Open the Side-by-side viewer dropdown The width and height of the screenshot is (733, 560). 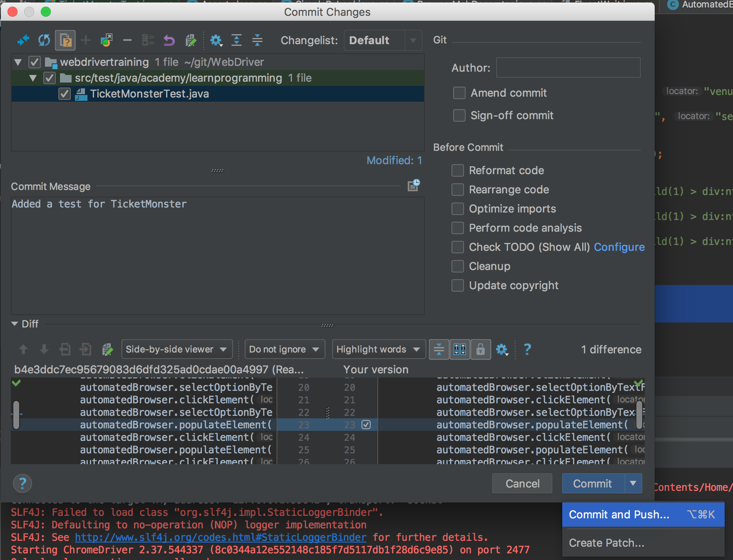(177, 349)
